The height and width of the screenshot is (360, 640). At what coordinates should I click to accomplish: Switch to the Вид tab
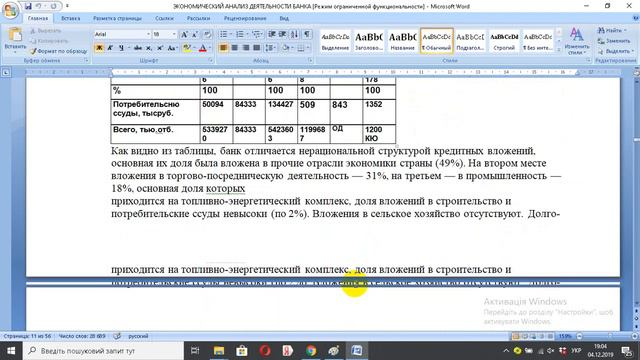(x=284, y=18)
